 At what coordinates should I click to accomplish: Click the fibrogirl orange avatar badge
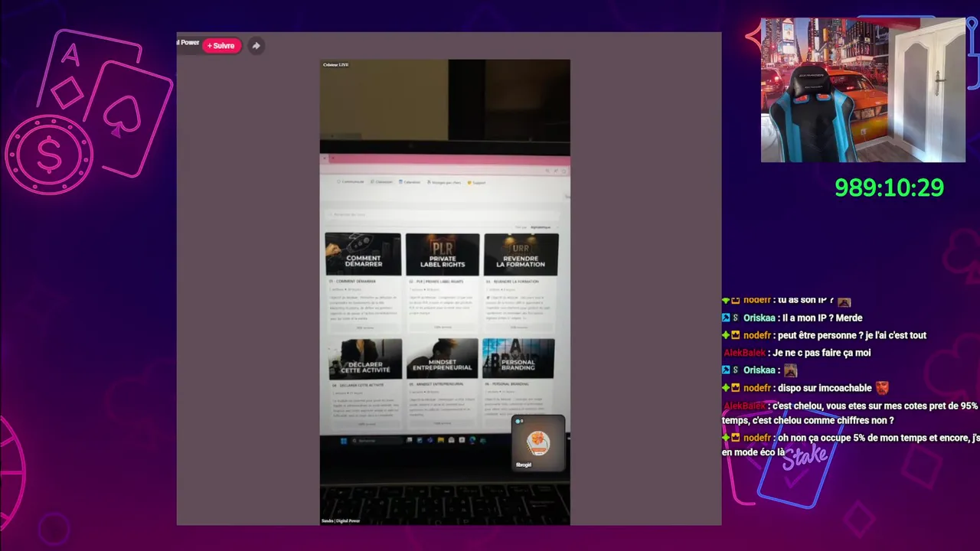point(538,443)
